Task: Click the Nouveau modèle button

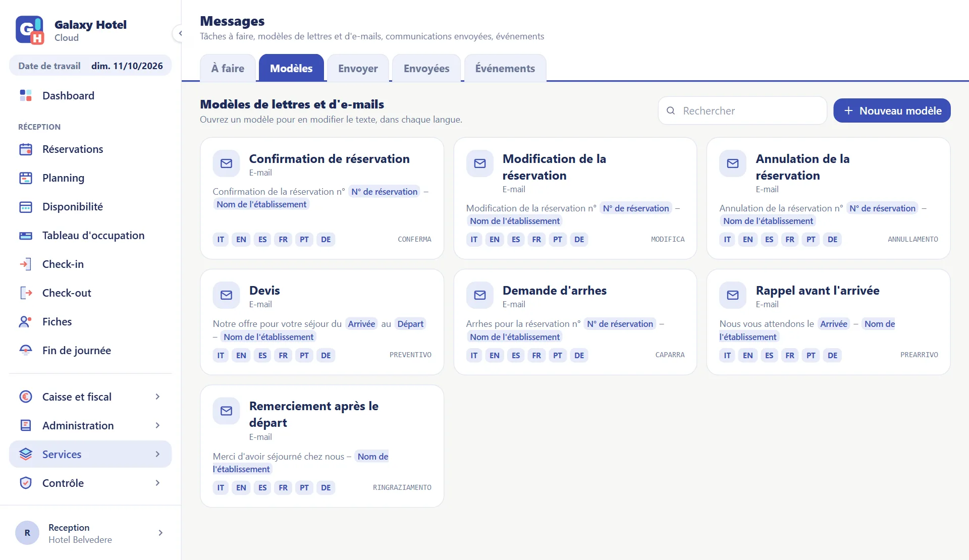Action: [x=892, y=110]
